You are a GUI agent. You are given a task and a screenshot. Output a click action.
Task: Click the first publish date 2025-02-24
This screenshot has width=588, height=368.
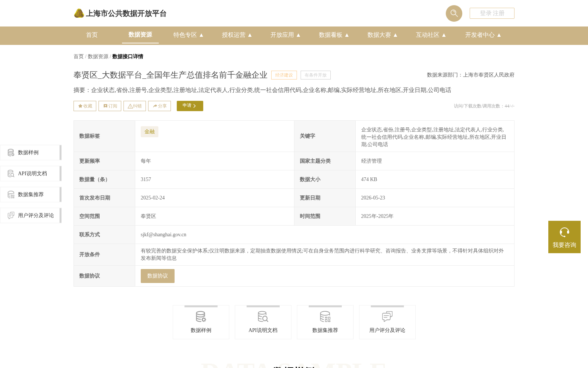153,198
